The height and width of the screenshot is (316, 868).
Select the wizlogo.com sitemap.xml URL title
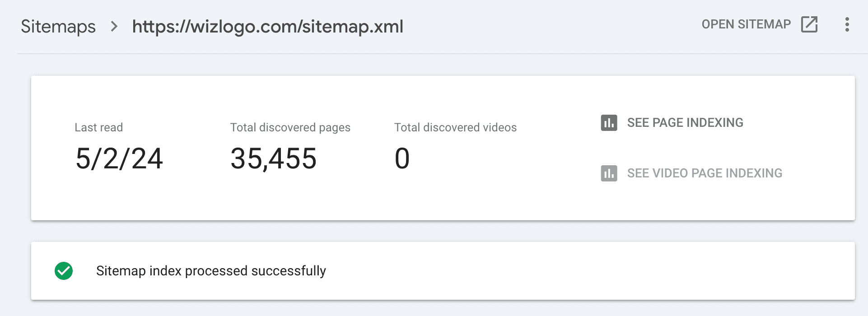(x=267, y=27)
